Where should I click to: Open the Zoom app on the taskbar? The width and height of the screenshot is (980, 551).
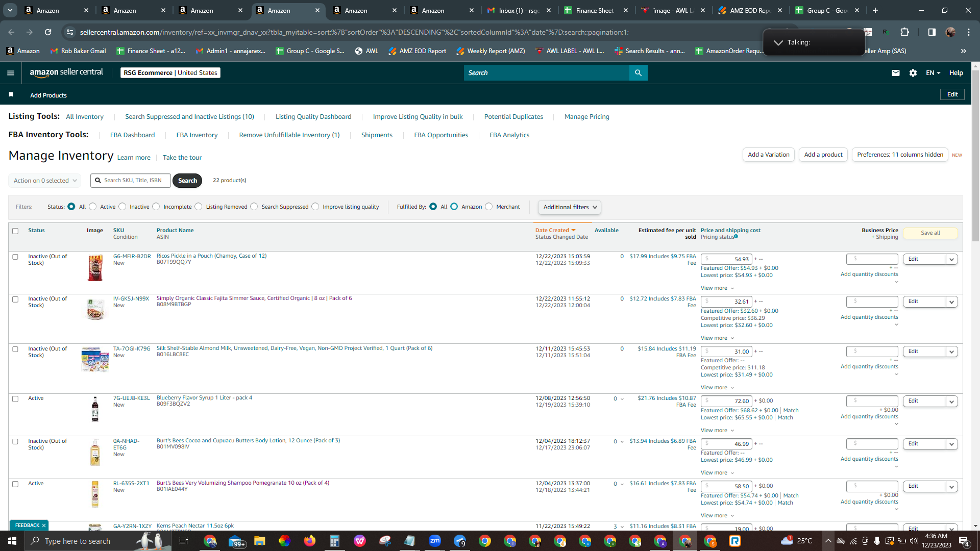[x=435, y=541]
